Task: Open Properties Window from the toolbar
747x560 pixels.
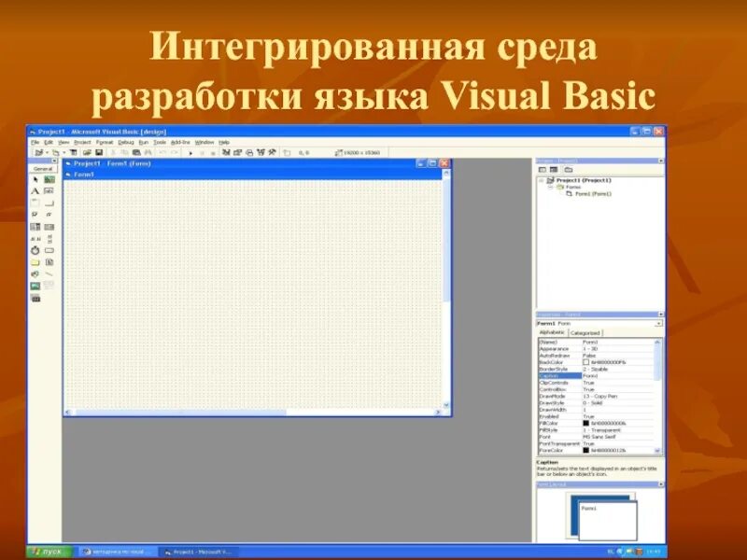Action: point(238,152)
